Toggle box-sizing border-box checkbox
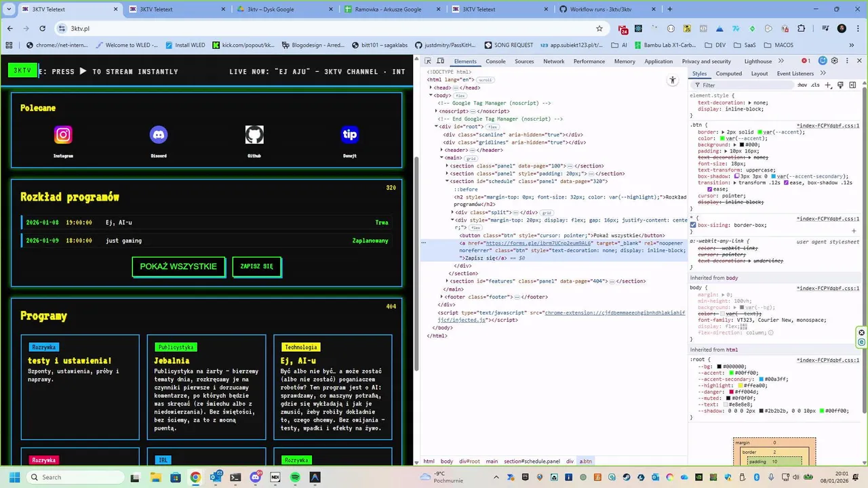This screenshot has width=868, height=488. [693, 225]
